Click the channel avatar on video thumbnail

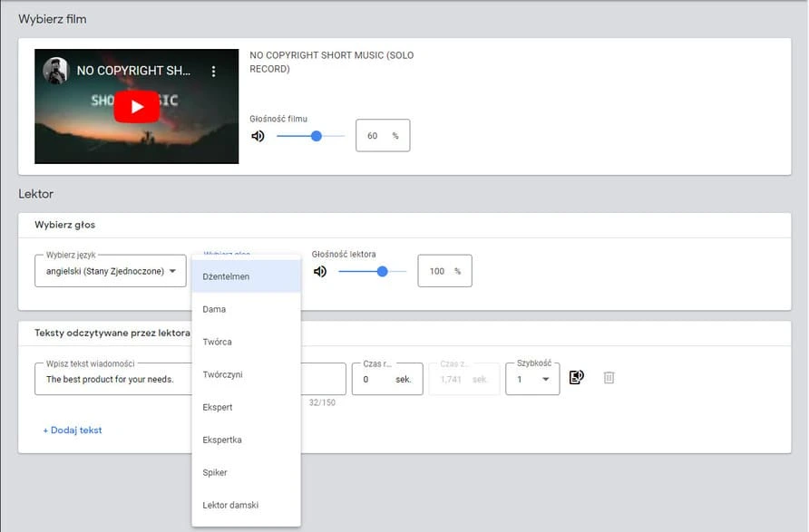(56, 71)
